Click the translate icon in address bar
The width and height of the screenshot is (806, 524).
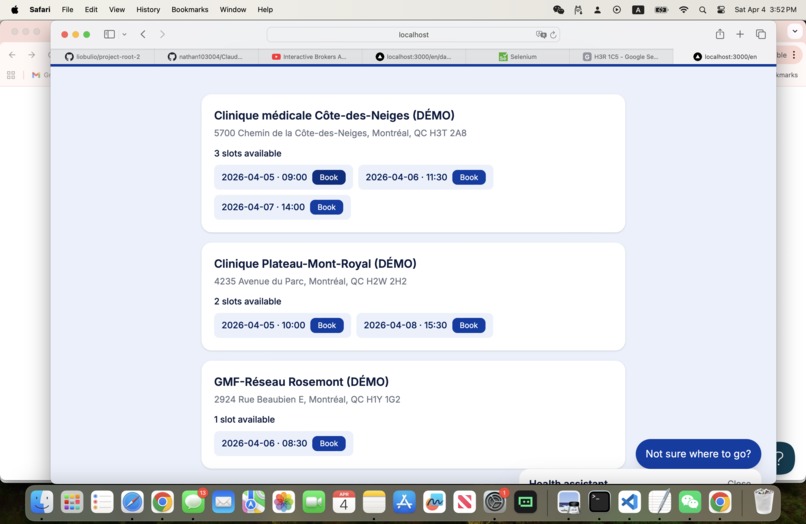tap(541, 34)
